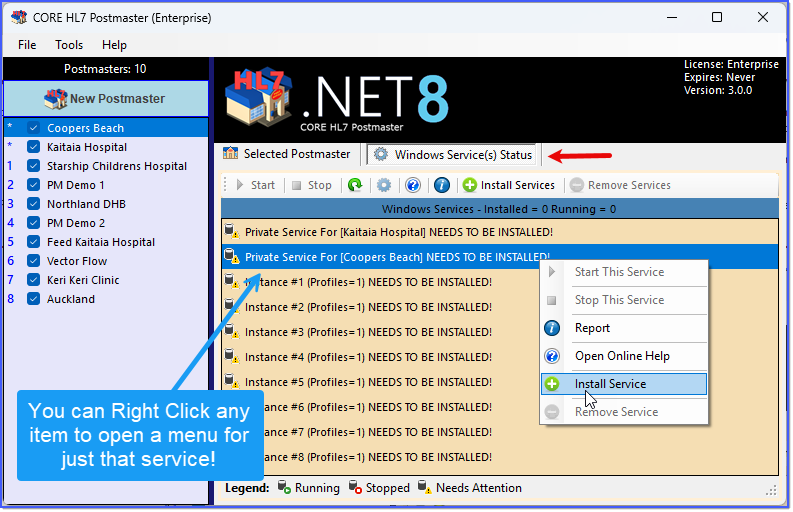The height and width of the screenshot is (512, 793).
Task: Open the File menu
Action: pos(27,45)
